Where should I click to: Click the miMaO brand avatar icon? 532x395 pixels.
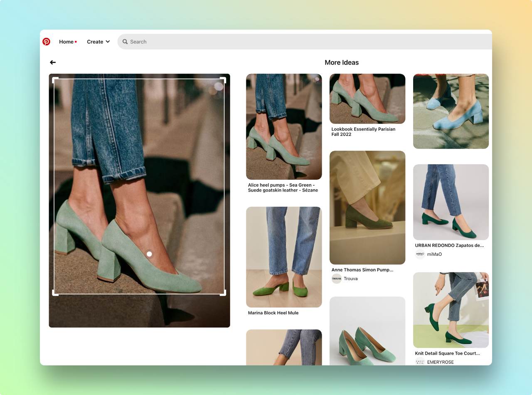click(419, 254)
